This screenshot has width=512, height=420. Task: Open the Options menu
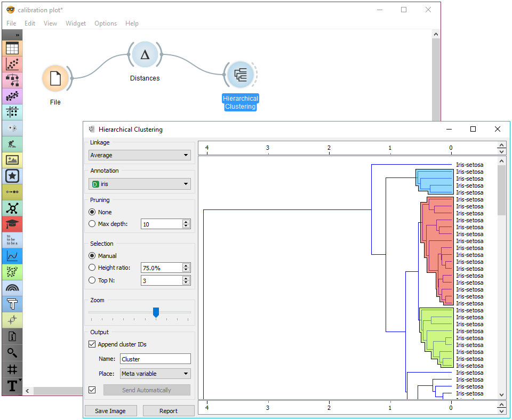(x=105, y=23)
